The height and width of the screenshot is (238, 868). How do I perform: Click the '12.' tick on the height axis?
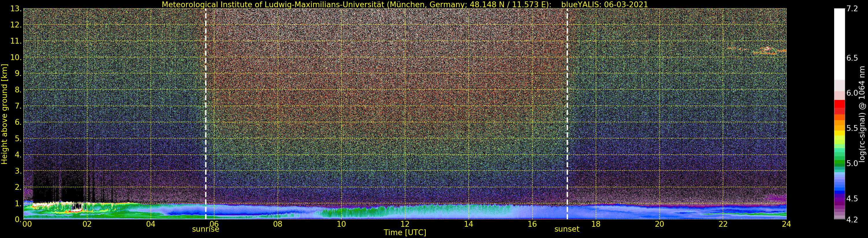(x=16, y=25)
